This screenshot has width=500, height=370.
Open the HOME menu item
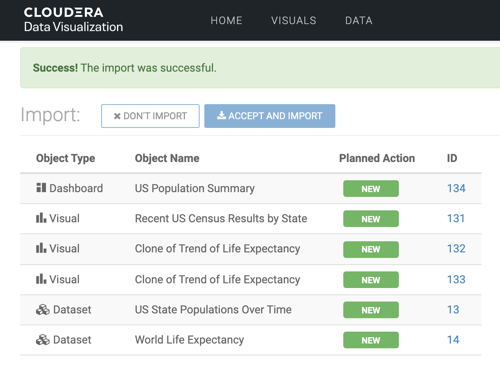click(x=226, y=20)
